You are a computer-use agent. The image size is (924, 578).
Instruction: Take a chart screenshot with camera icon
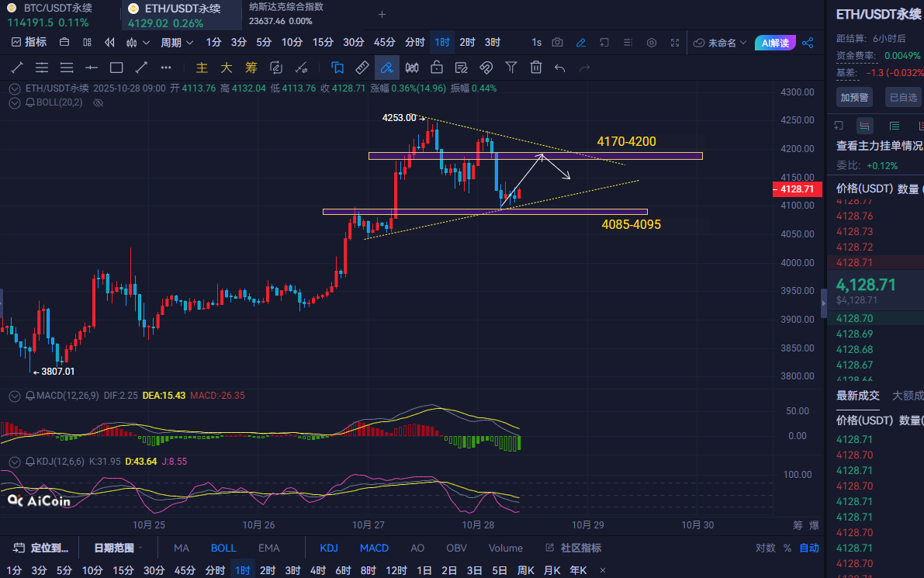point(557,43)
